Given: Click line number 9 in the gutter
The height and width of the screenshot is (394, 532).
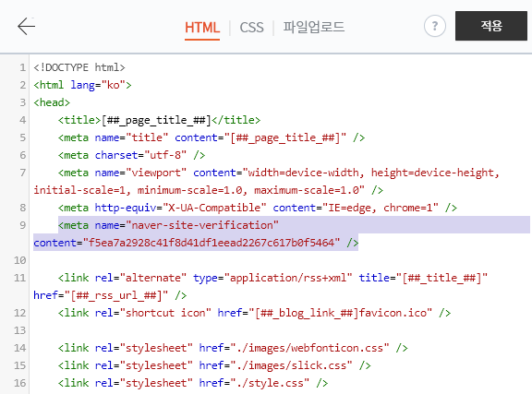Looking at the screenshot, I should click(22, 225).
